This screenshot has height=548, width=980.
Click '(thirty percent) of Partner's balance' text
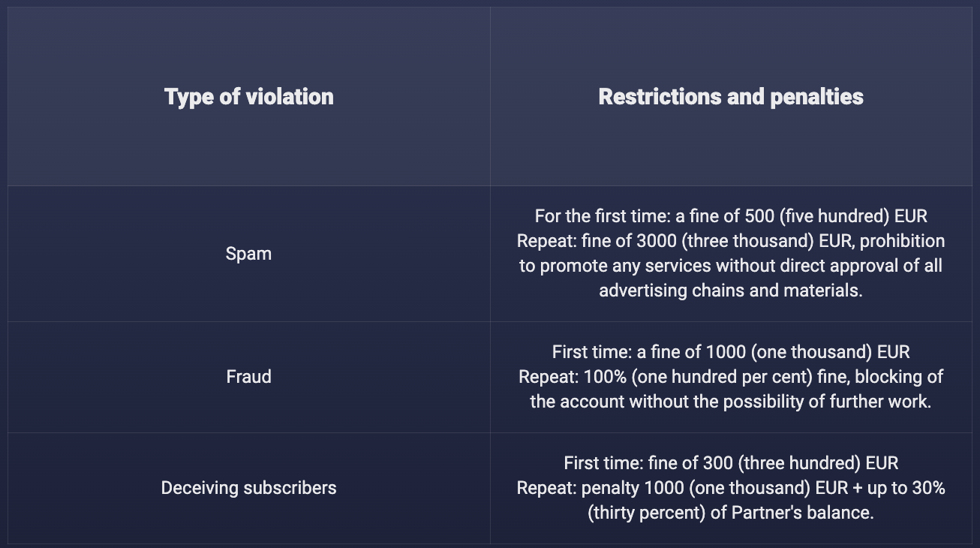coord(731,513)
